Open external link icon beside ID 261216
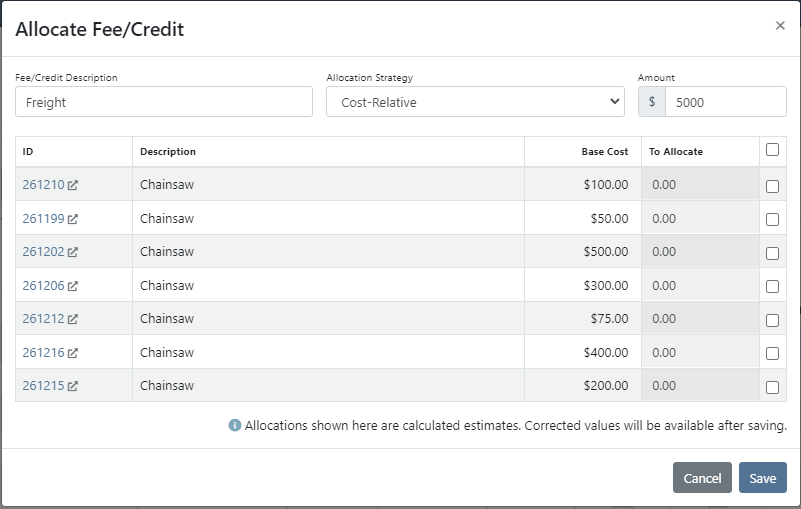Viewport: 801px width, 509px height. [73, 353]
